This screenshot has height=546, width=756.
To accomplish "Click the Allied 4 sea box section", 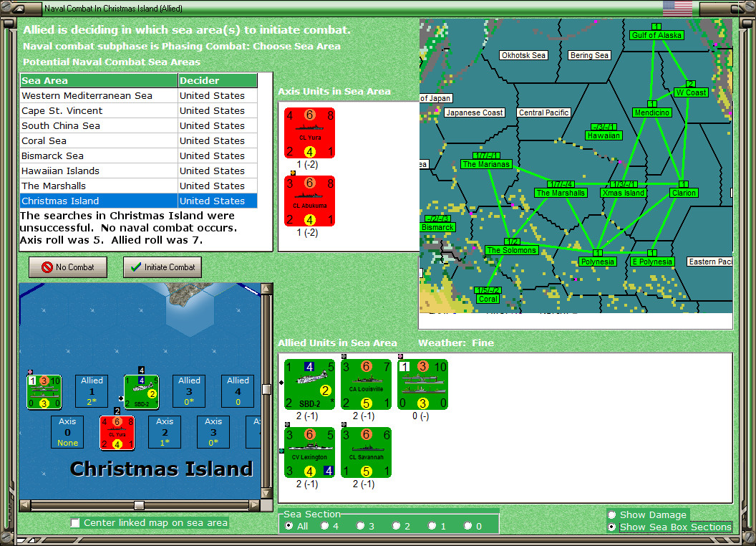I will [x=238, y=391].
